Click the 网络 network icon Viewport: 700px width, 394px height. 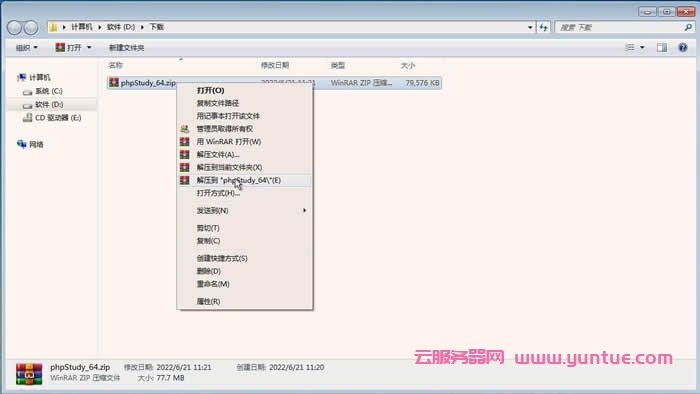pyautogui.click(x=21, y=144)
